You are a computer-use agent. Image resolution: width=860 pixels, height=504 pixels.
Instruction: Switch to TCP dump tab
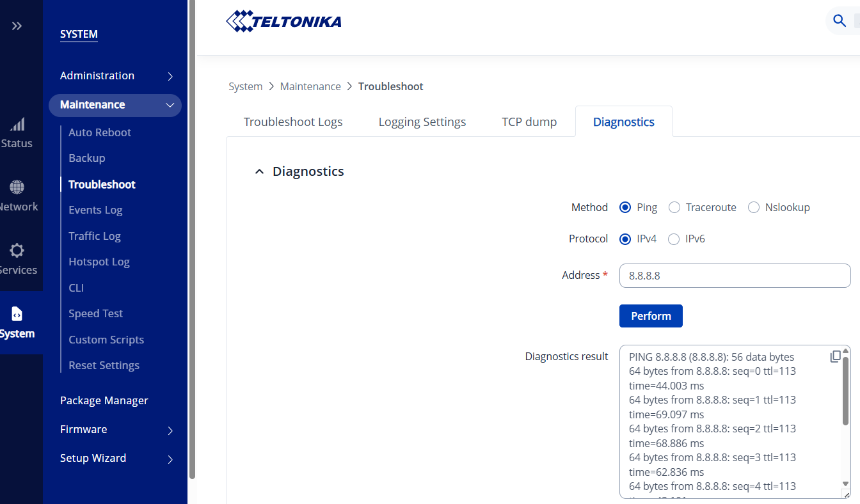click(529, 122)
